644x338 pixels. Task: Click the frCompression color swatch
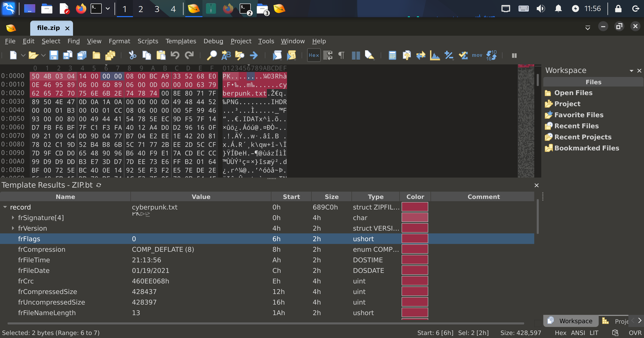coord(415,249)
